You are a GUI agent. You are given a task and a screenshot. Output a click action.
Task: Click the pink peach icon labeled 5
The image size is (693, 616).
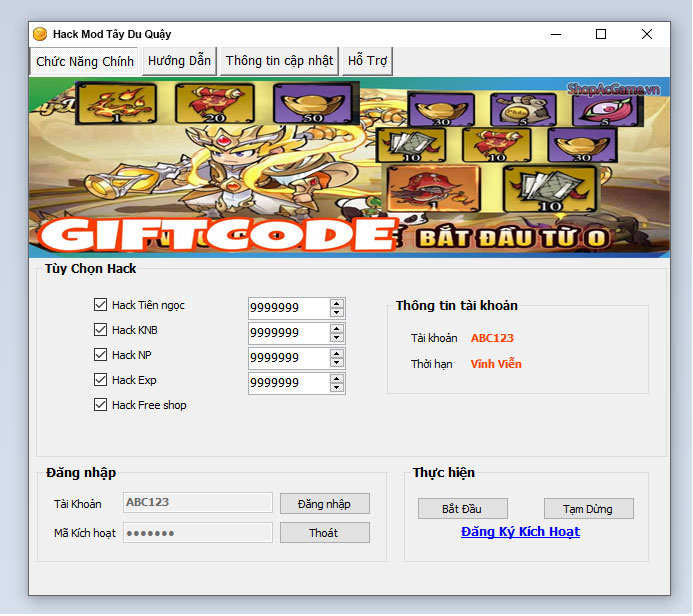click(605, 110)
